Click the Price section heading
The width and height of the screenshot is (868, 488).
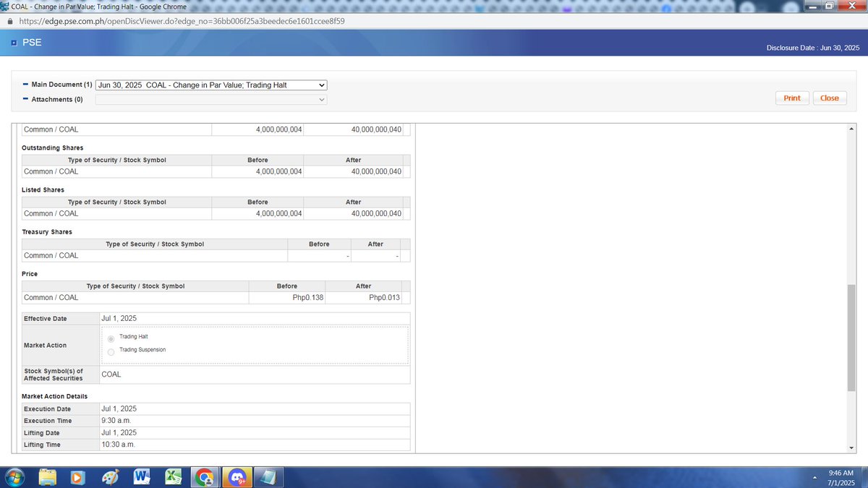[30, 274]
